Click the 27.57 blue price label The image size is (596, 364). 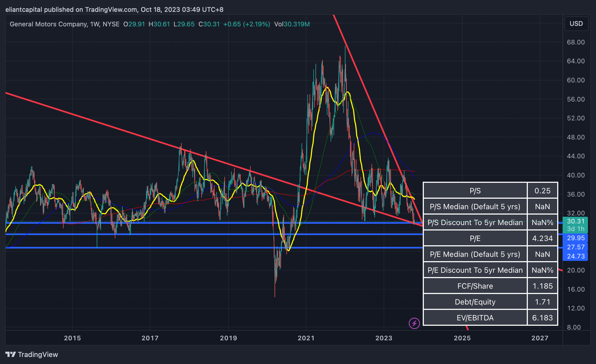(576, 247)
